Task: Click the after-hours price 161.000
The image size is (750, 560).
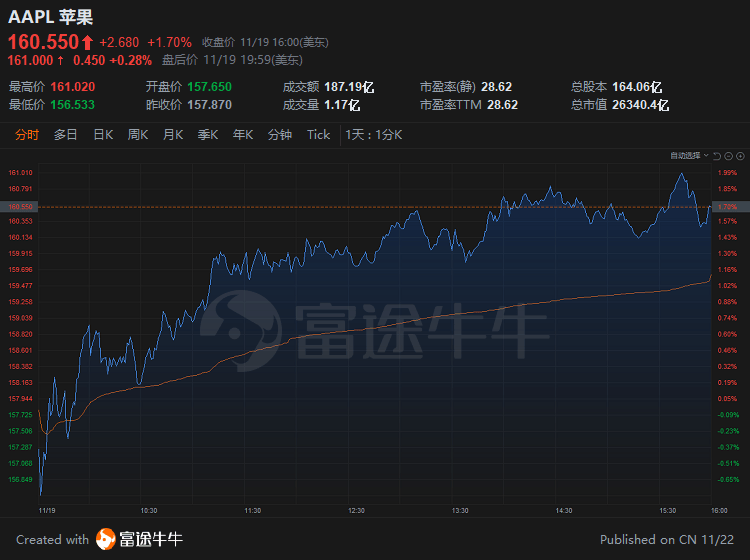Action: pyautogui.click(x=30, y=60)
